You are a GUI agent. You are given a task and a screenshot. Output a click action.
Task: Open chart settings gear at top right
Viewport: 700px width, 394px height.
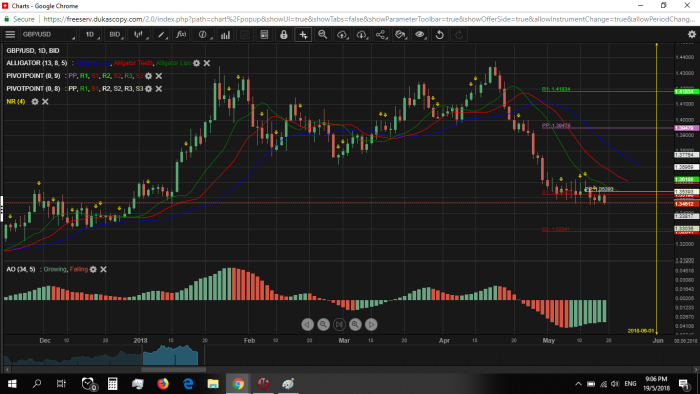692,34
